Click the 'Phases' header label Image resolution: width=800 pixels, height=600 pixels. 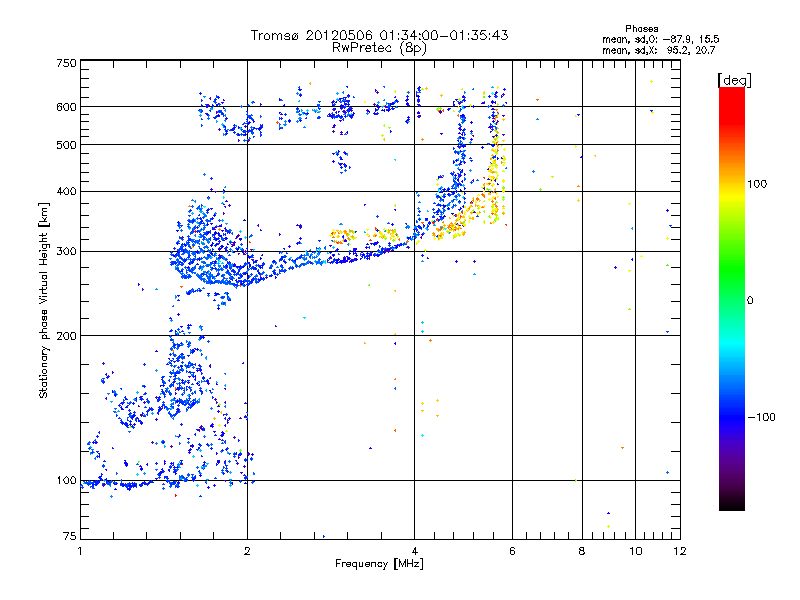(x=641, y=29)
